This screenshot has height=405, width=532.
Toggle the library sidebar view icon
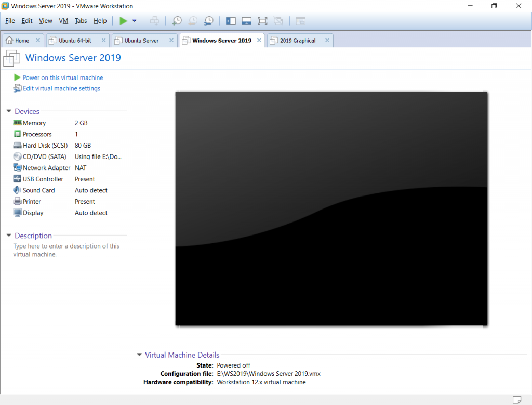coord(231,21)
